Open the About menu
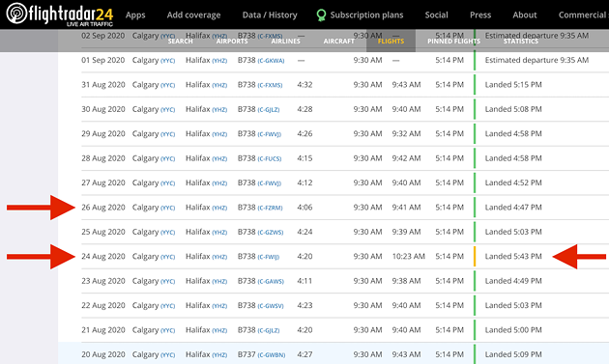 [524, 15]
